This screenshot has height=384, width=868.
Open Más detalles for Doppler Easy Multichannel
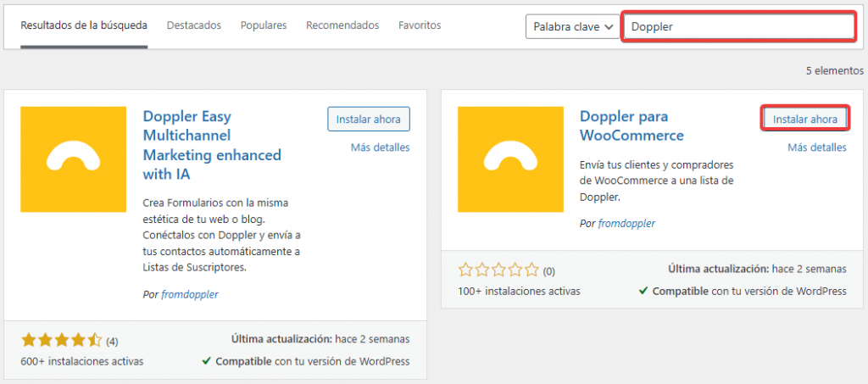click(381, 147)
